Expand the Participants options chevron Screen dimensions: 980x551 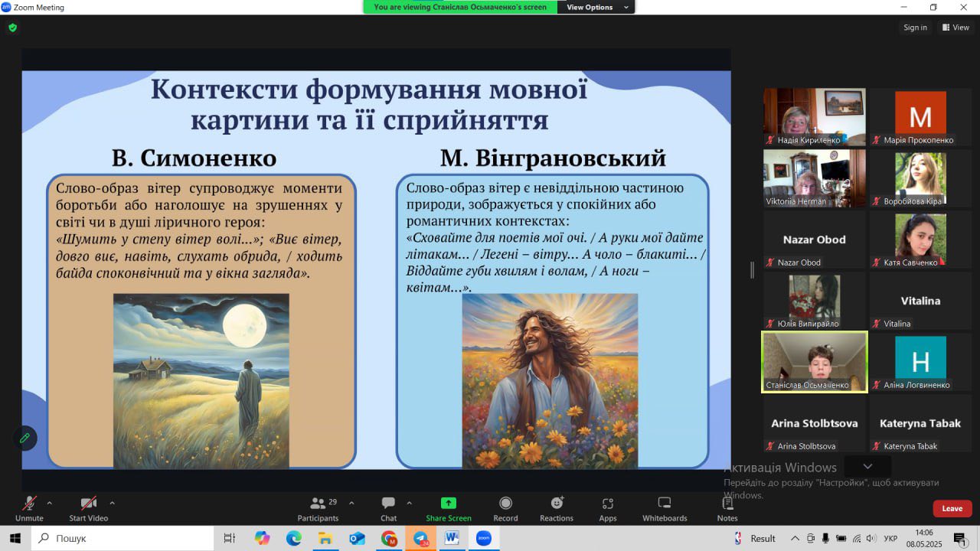[x=351, y=503]
